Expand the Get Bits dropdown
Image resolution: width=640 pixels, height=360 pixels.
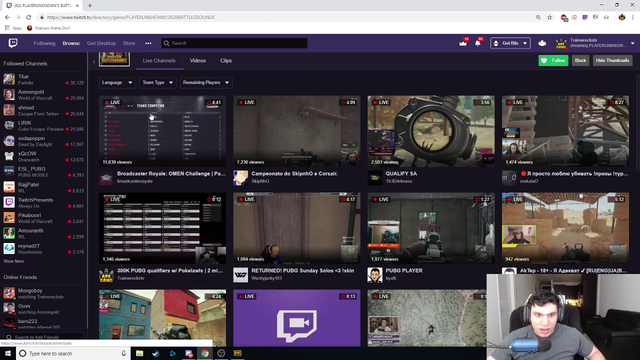tap(510, 43)
